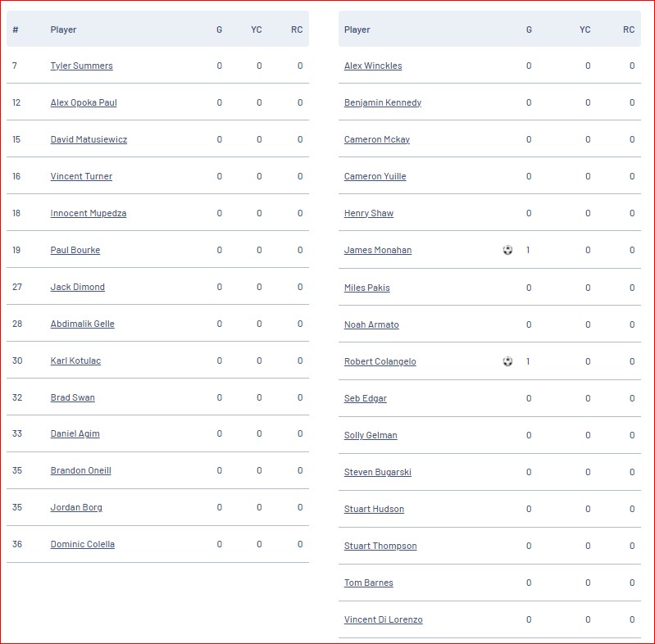Click the Vincent Di Lorenzo link
The image size is (655, 644).
(x=383, y=619)
